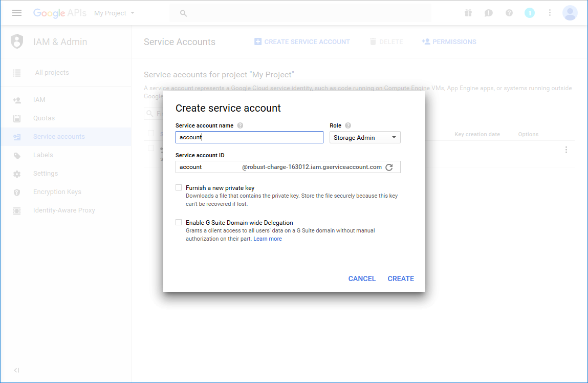Click the Learn more link
The width and height of the screenshot is (588, 383).
coord(268,239)
